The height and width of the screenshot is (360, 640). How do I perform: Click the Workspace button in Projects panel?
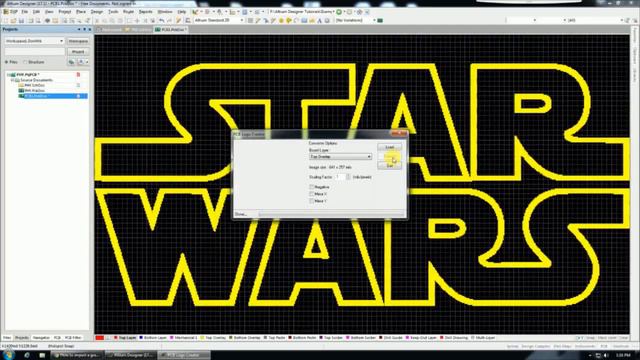[78, 41]
